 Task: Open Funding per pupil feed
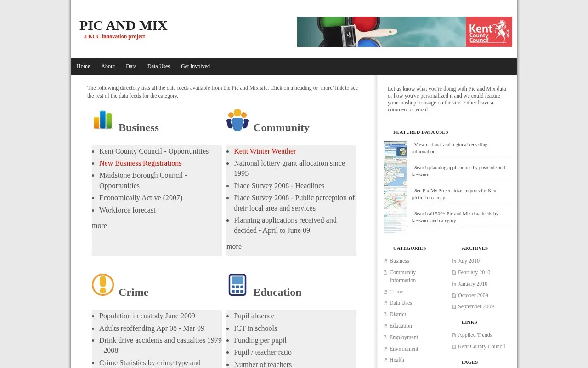260,340
